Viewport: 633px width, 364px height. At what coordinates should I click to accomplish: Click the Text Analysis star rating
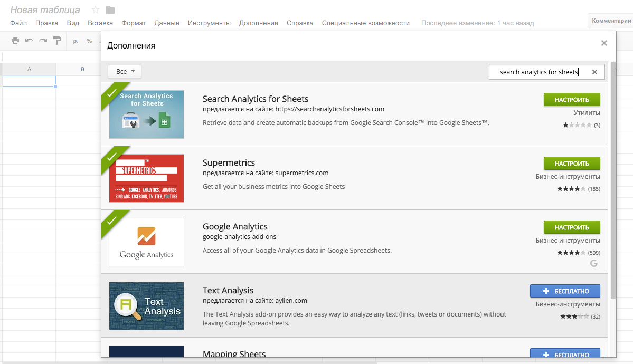574,317
